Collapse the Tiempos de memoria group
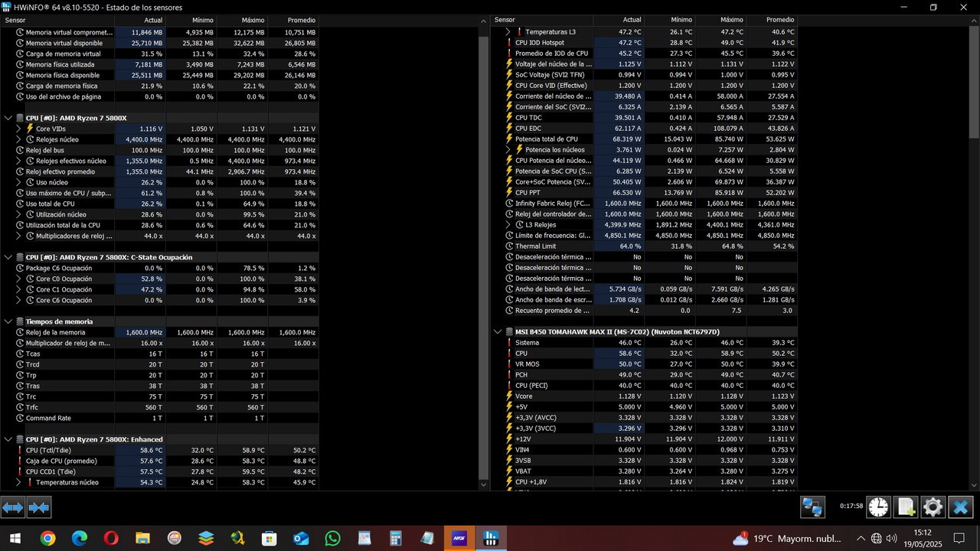980x551 pixels. click(8, 321)
